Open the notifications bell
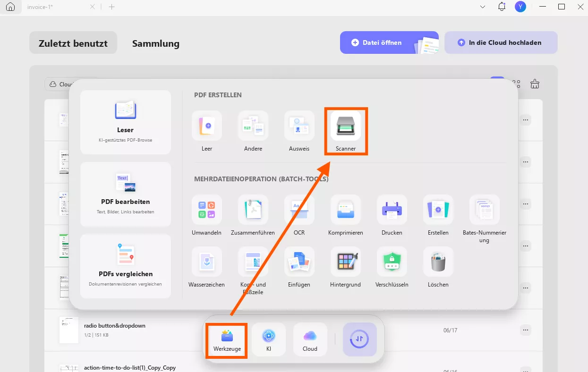The width and height of the screenshot is (588, 372). click(502, 7)
